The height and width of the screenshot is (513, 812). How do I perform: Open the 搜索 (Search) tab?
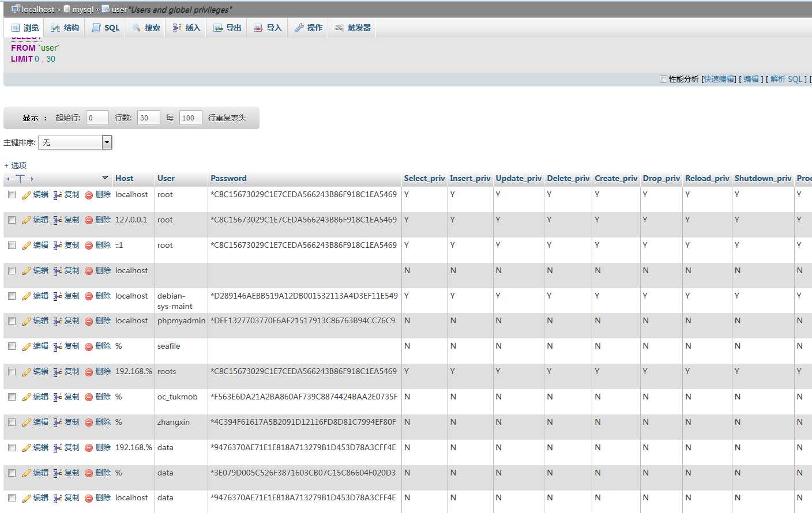146,28
